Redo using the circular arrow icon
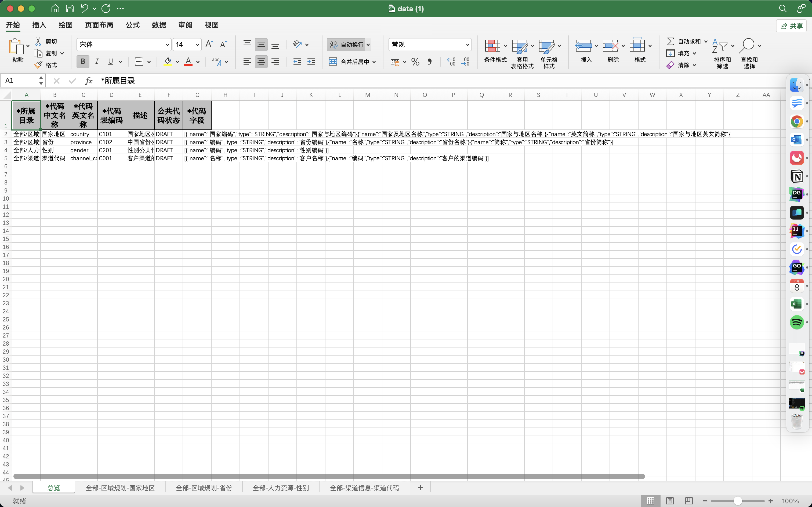This screenshot has height=507, width=812. [x=106, y=8]
